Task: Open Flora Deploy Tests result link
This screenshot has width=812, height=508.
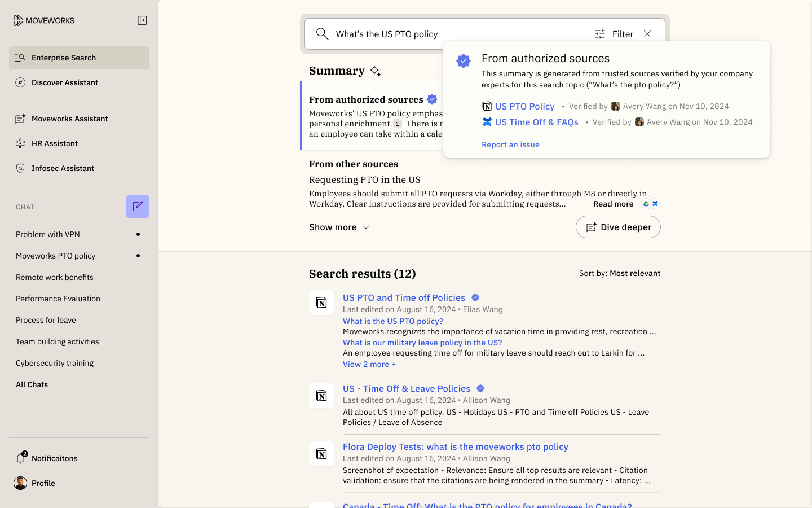Action: point(456,446)
